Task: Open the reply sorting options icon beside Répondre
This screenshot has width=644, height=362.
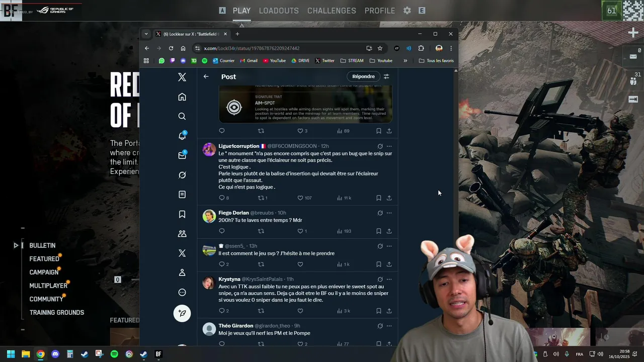Action: tap(386, 76)
